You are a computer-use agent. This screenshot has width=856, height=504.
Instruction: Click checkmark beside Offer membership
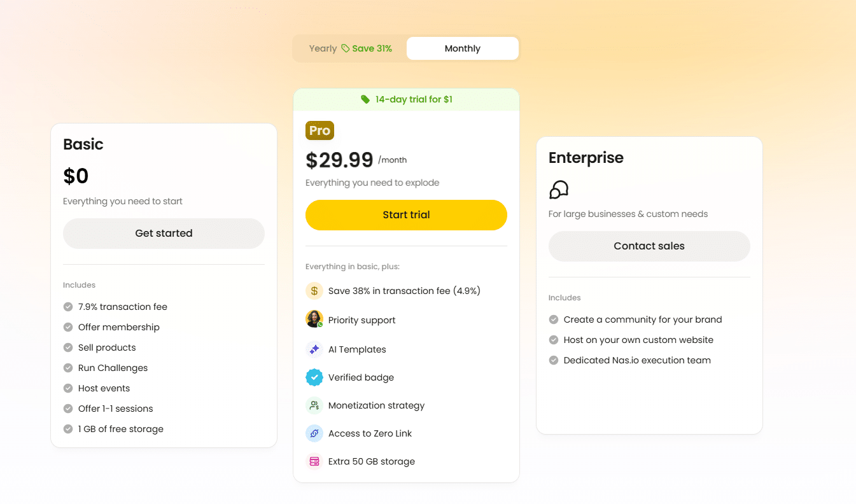pos(68,327)
